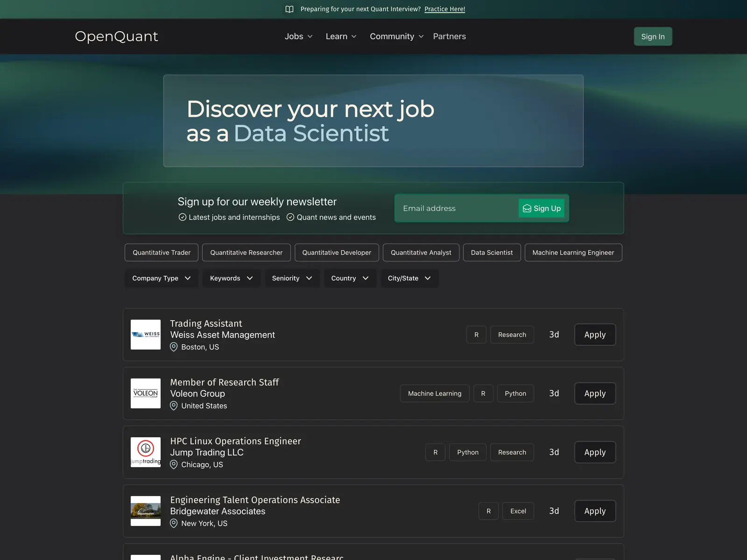Open the Jobs navigation menu
Screen dimensions: 747x560
[299, 36]
